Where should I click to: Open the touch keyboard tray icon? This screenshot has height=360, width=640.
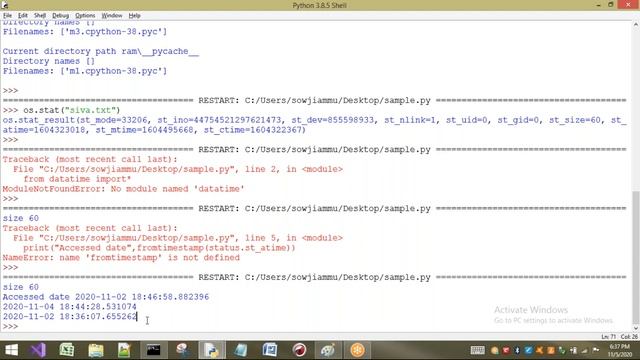(478, 350)
